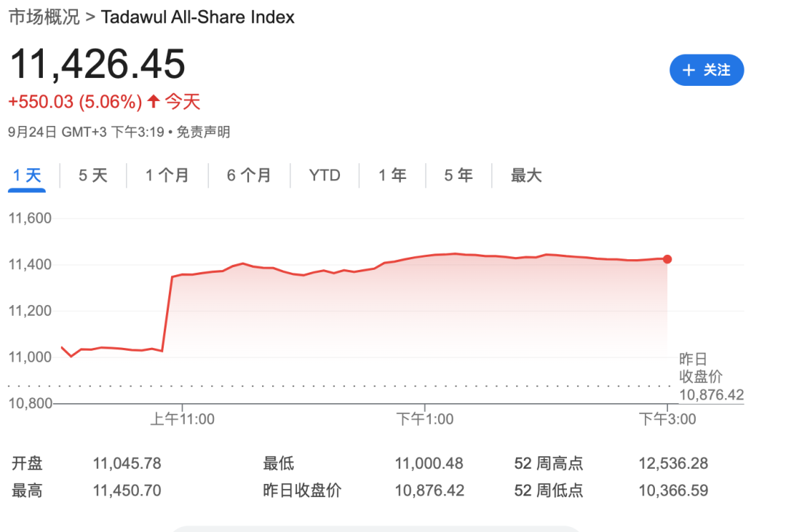
Task: Click the 52 周高点 value 12,536.28
Action: [x=673, y=464]
